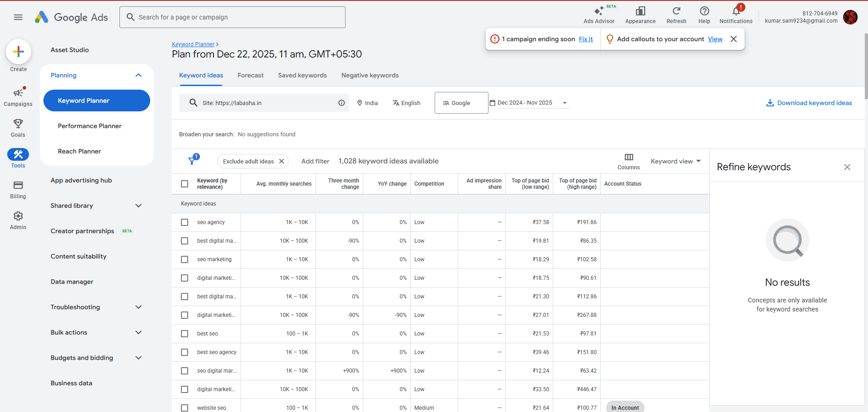Open the Negative keywords tab

click(370, 75)
